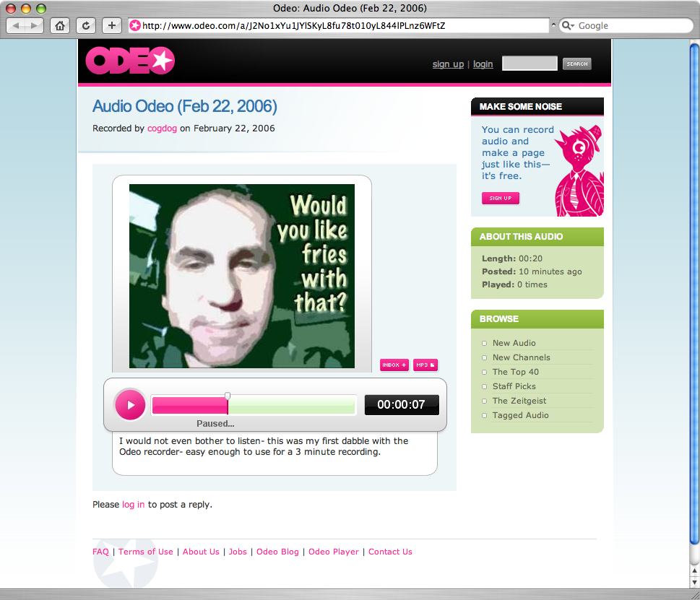
Task: Select New Audio in Browse list
Action: (514, 343)
